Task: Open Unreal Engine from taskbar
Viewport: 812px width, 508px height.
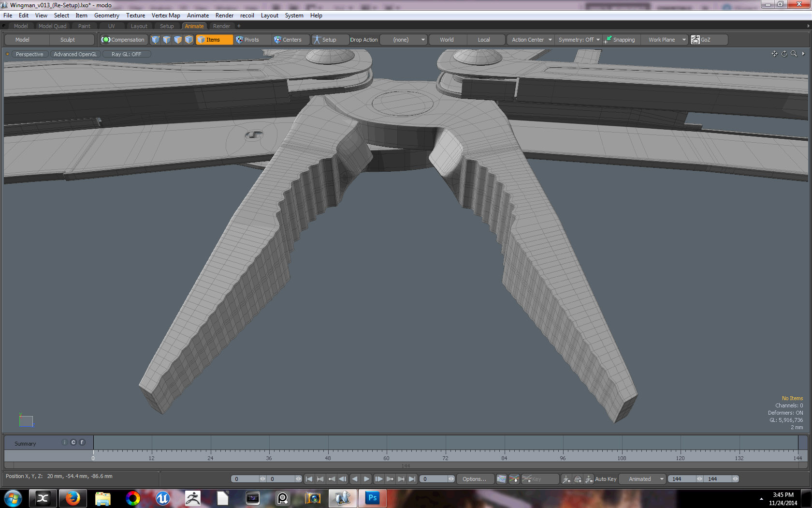Action: (162, 498)
